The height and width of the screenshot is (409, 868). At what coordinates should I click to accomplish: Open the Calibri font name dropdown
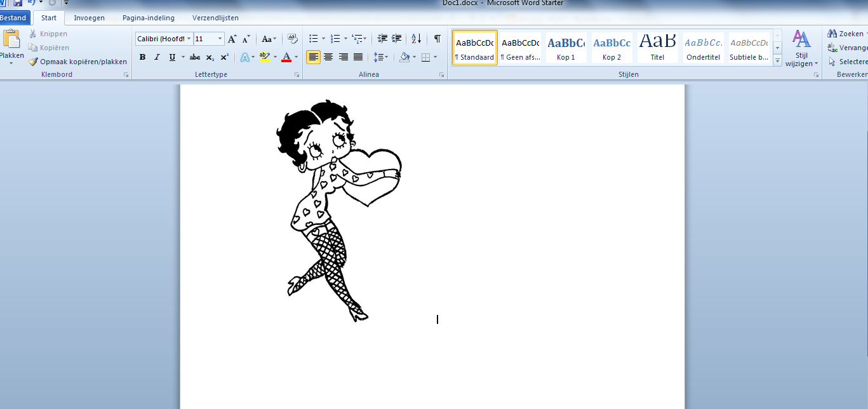[189, 39]
